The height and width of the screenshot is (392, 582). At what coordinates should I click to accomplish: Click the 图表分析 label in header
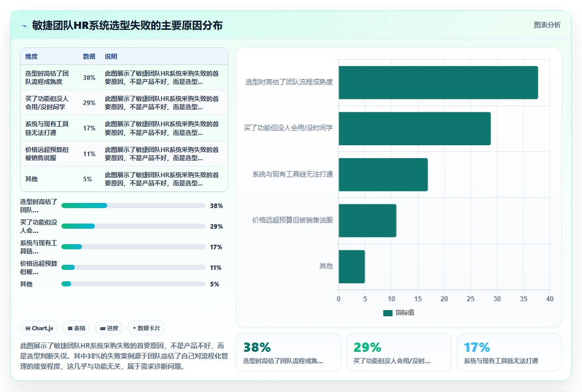point(547,25)
